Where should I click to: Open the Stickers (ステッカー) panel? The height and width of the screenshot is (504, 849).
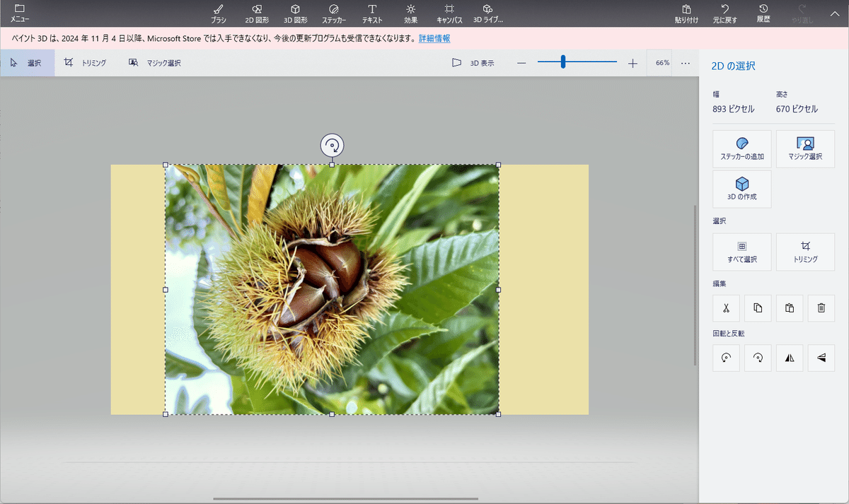coord(334,13)
